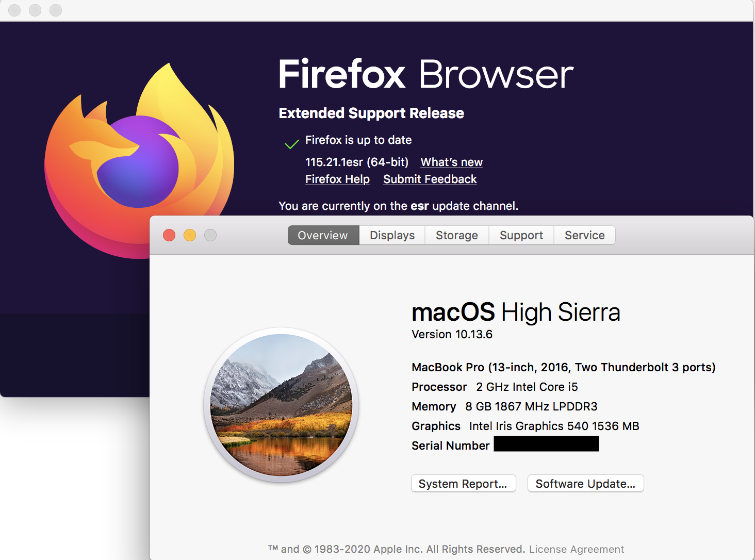
Task: Click 'Intel Iris Graphics 540 1536 MB' value
Action: (554, 426)
